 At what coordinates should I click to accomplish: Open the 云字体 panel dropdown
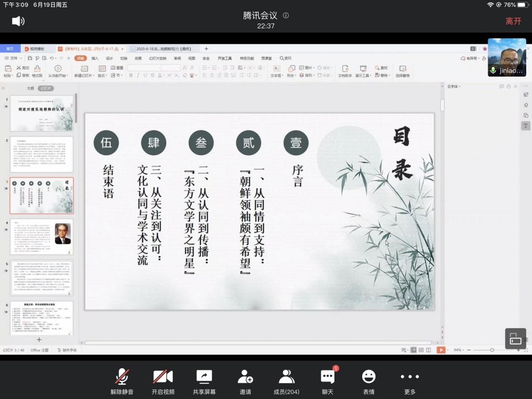tap(453, 87)
